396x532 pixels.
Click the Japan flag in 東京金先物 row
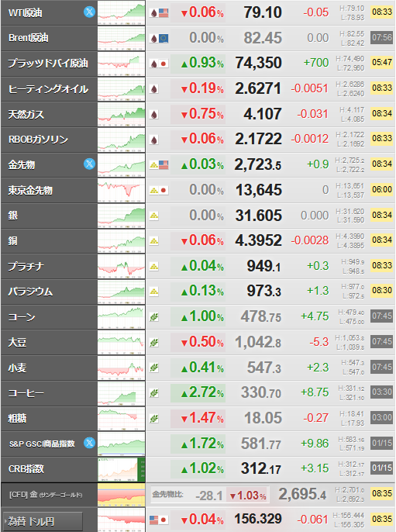click(x=164, y=190)
